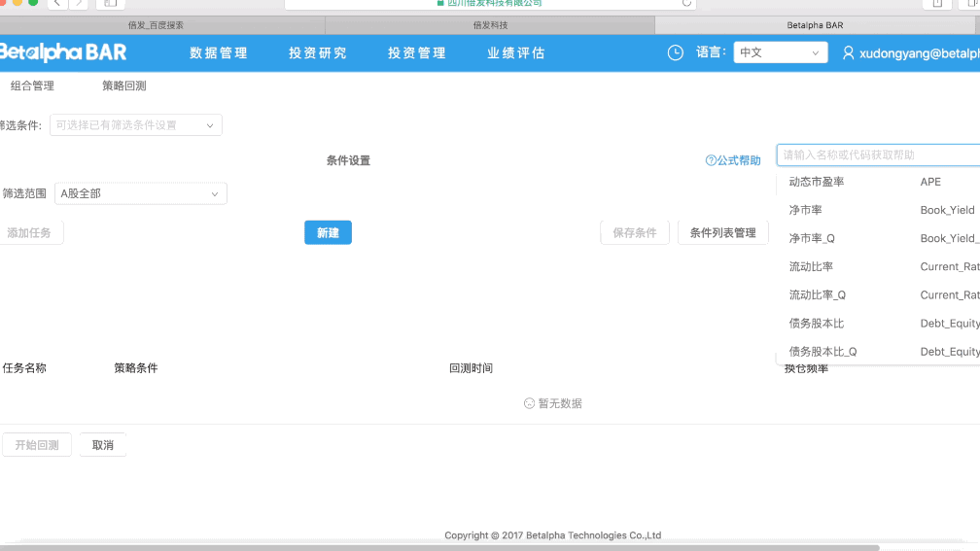Screen dimensions: 980x551
Task: Open the 筛选条件 dropdown
Action: coord(136,125)
